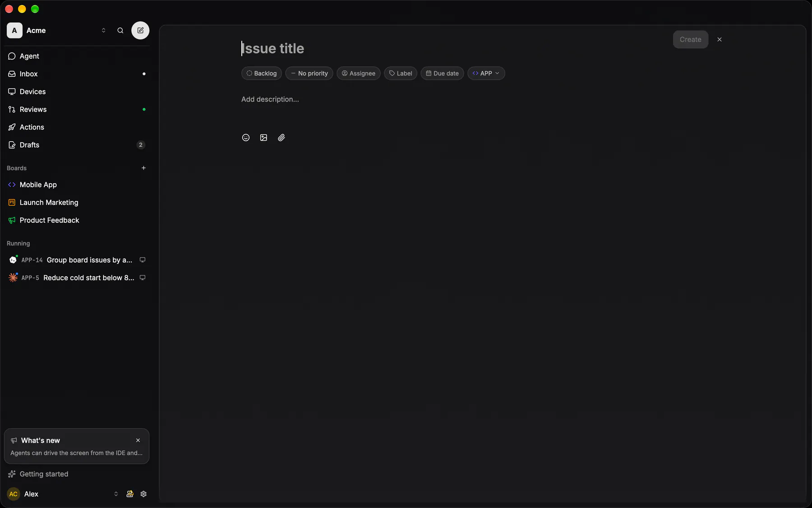Click the Create button

point(691,40)
